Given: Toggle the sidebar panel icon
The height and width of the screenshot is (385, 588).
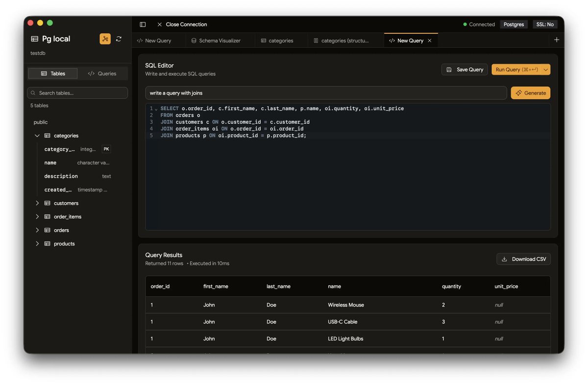Looking at the screenshot, I should click(x=143, y=24).
